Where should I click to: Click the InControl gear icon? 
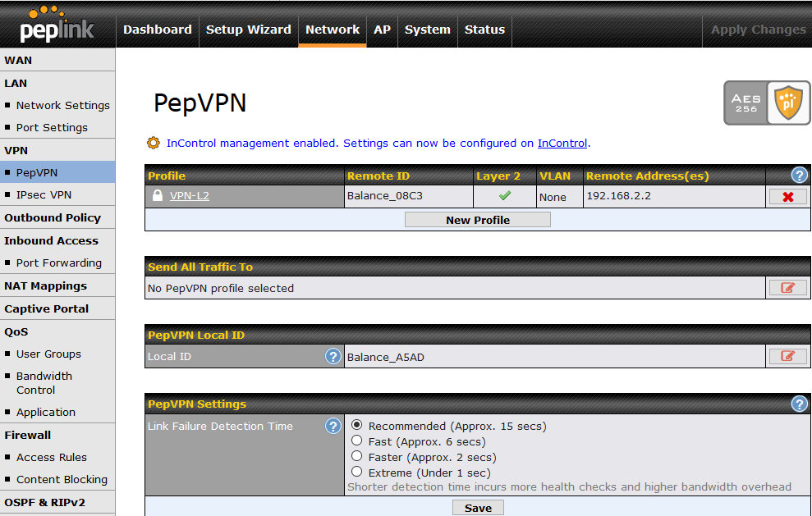pyautogui.click(x=154, y=143)
